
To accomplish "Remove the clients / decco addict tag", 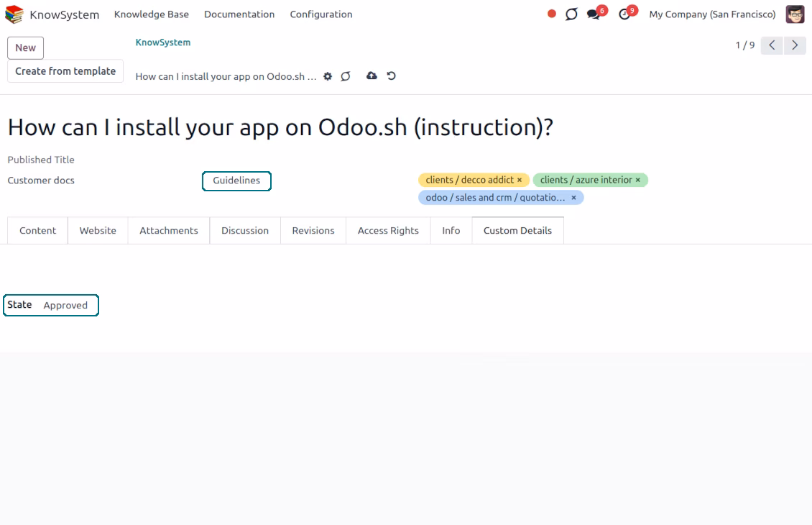I will coord(520,180).
